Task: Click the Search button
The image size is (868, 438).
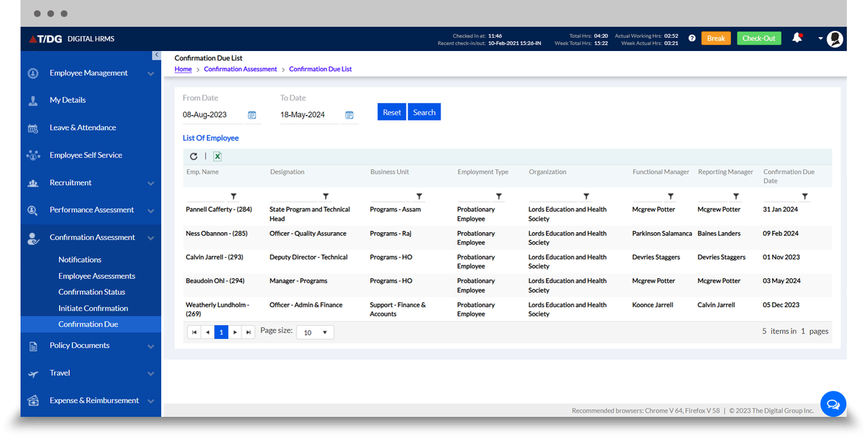Action: (x=424, y=112)
